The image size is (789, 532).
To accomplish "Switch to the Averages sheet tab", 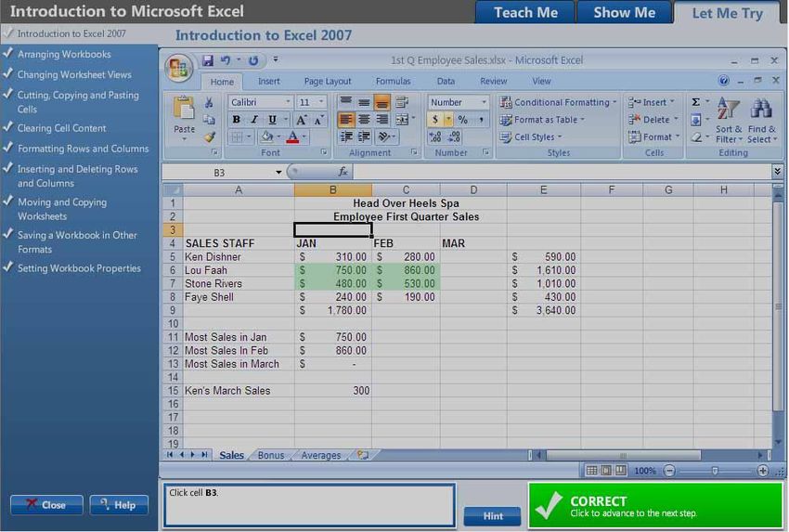I will tap(321, 455).
